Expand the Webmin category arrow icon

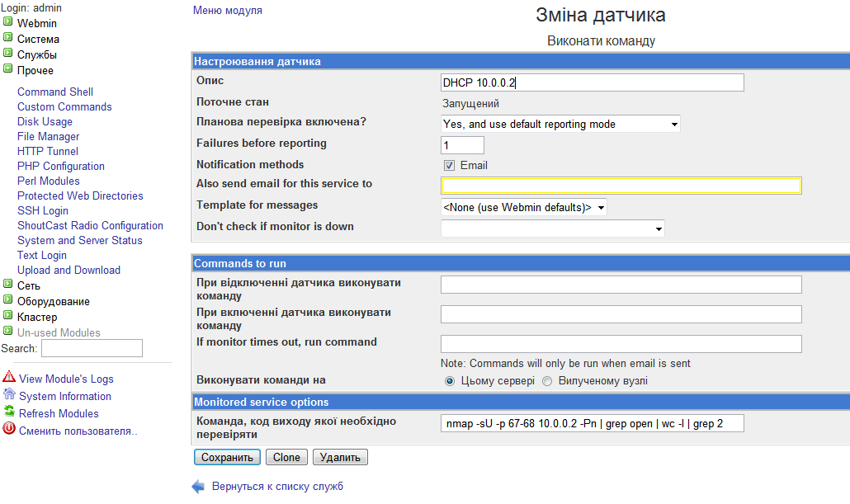point(8,22)
